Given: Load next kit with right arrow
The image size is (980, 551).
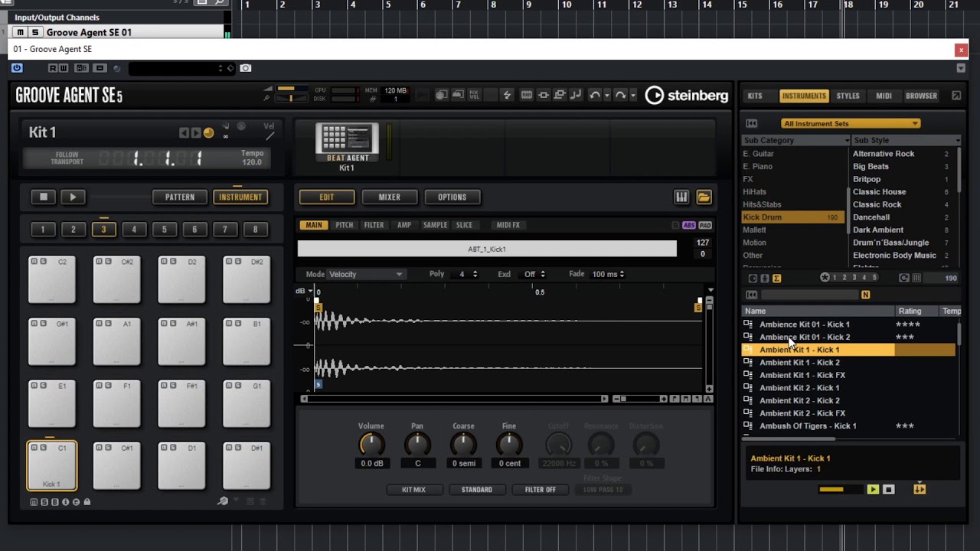Looking at the screenshot, I should click(196, 132).
